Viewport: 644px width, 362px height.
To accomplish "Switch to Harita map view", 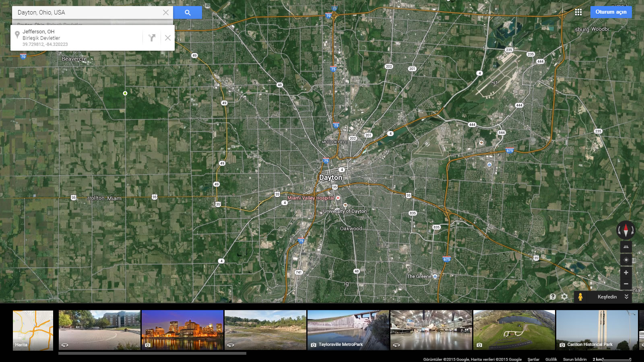I will [x=33, y=330].
